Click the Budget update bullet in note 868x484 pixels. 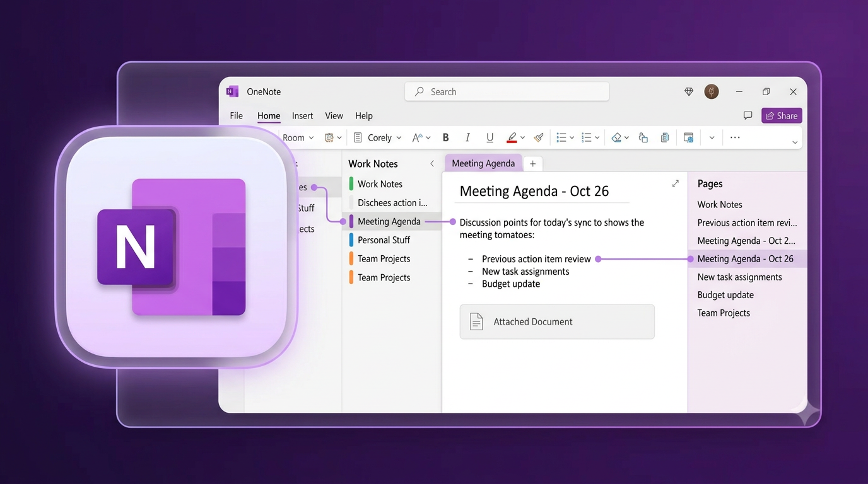(x=511, y=284)
